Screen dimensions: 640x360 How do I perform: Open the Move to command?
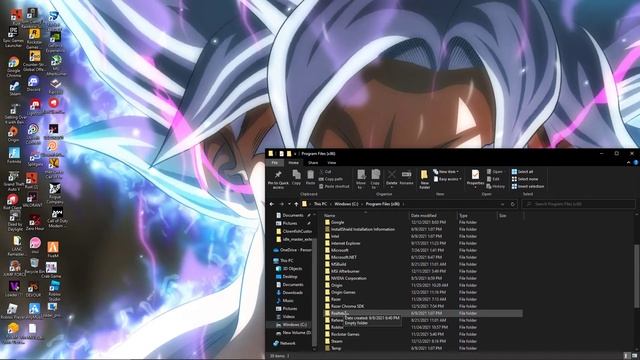pyautogui.click(x=361, y=179)
